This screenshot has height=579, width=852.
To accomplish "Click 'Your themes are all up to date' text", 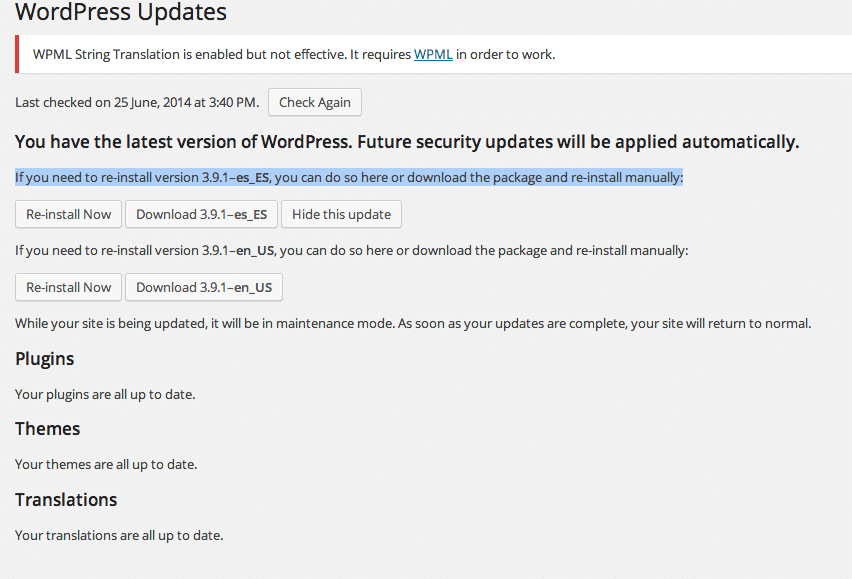I will (x=106, y=464).
